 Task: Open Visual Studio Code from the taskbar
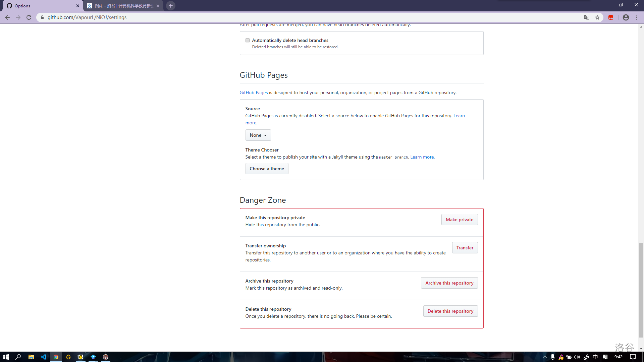[x=44, y=357]
